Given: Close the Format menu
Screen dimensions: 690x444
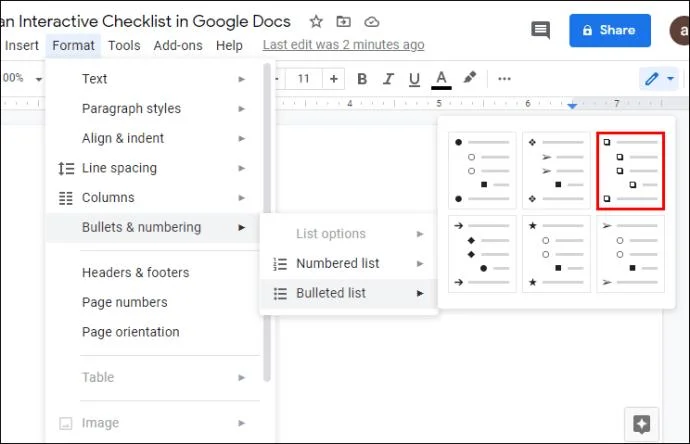Looking at the screenshot, I should coord(73,45).
